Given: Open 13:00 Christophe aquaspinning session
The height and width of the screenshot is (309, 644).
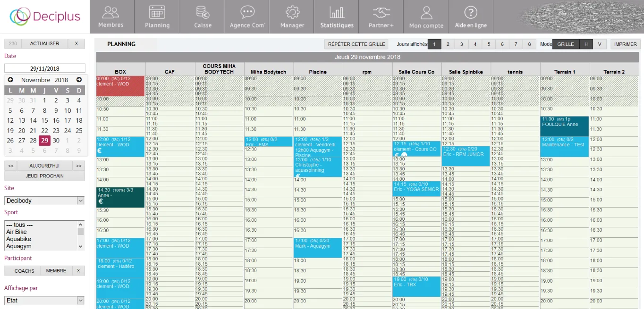Looking at the screenshot, I should click(318, 167).
